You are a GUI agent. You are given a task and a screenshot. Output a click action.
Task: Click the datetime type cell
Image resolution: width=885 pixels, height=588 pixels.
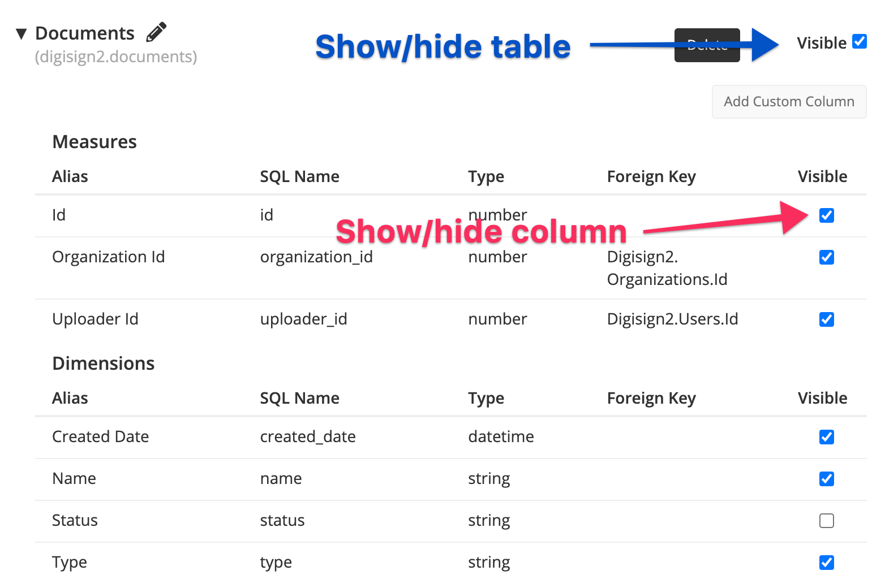click(501, 437)
